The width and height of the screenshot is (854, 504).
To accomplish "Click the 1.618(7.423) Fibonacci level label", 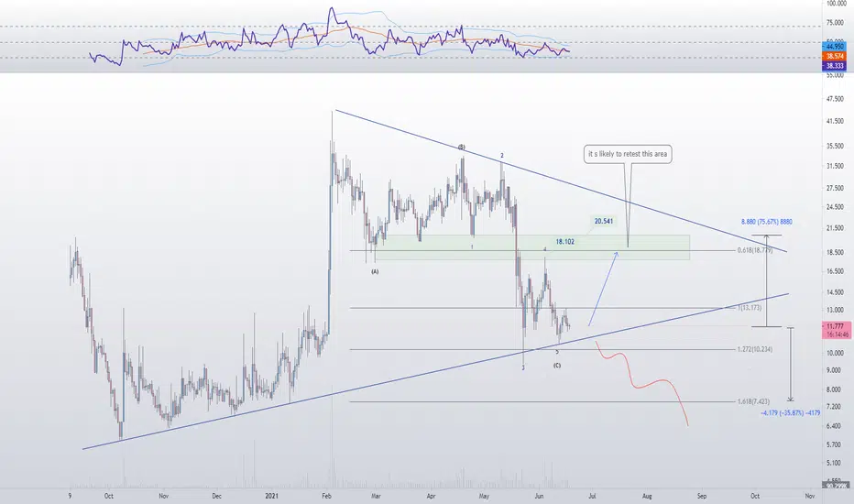I will pyautogui.click(x=753, y=401).
